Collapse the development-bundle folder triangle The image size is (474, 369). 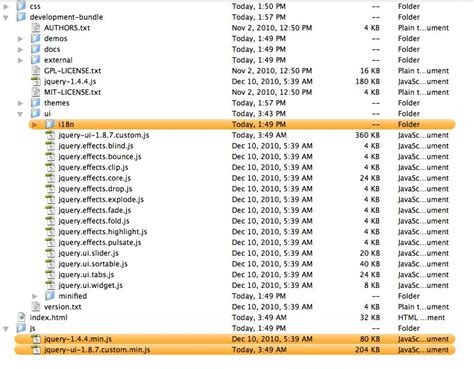click(x=6, y=18)
